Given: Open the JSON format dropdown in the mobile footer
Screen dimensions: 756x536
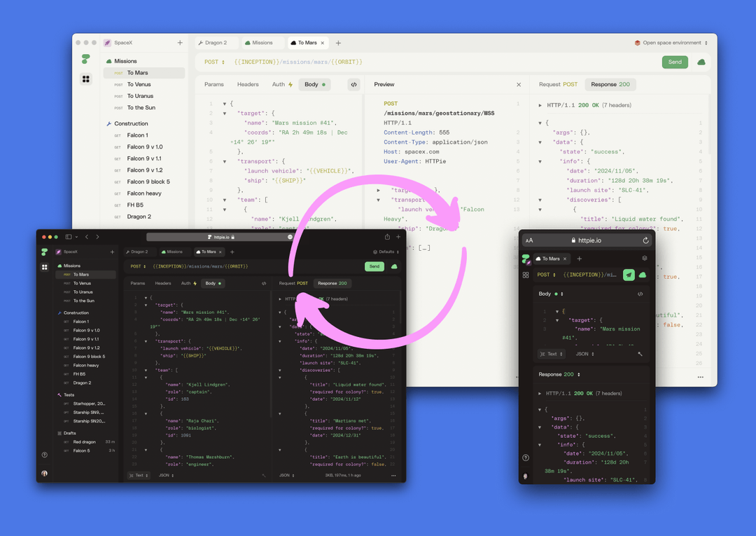Looking at the screenshot, I should click(x=584, y=354).
